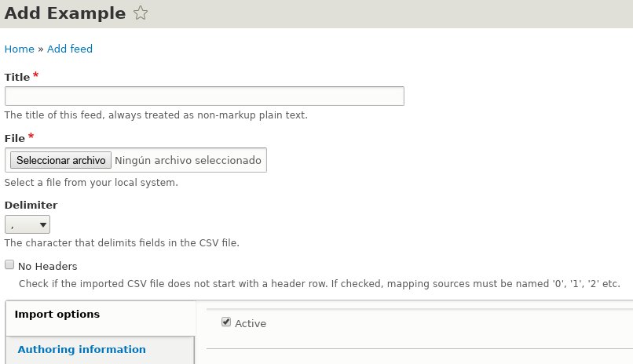Image resolution: width=633 pixels, height=364 pixels.
Task: Click the 'Ningún archivo seleccionado' file text
Action: pos(188,160)
